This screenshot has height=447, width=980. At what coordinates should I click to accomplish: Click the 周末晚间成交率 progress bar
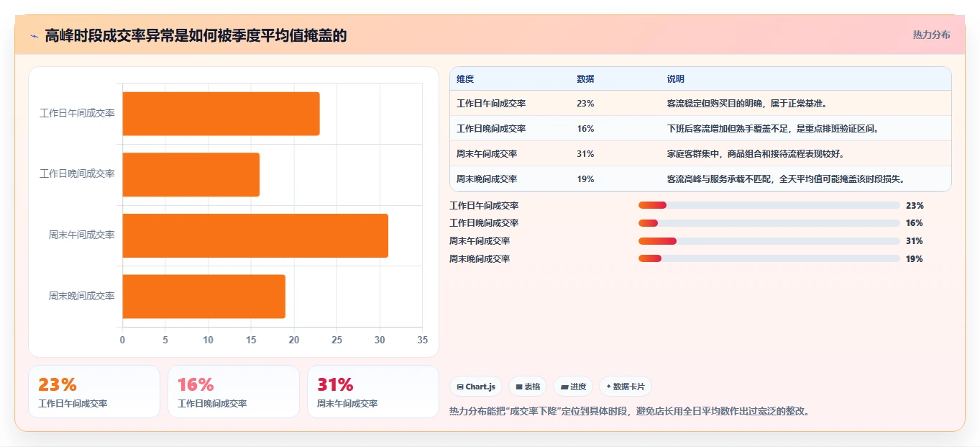point(769,258)
